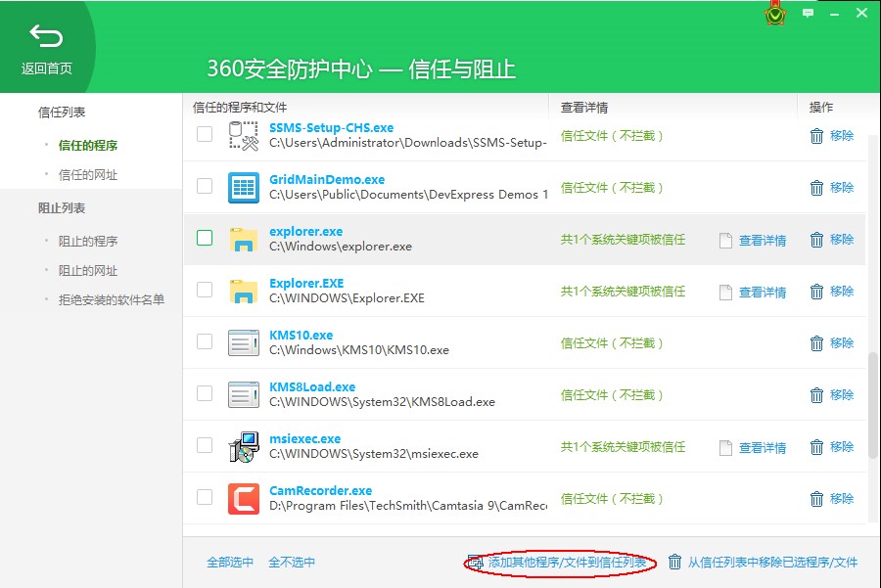The width and height of the screenshot is (881, 588).
Task: Click 查看详情 link for msiexec.exe
Action: [763, 447]
